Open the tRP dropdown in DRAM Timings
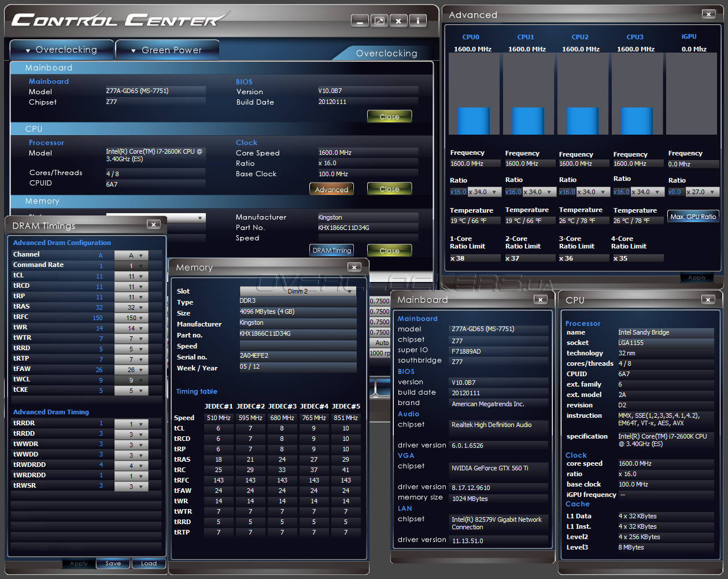This screenshot has height=579, width=728. 131,297
